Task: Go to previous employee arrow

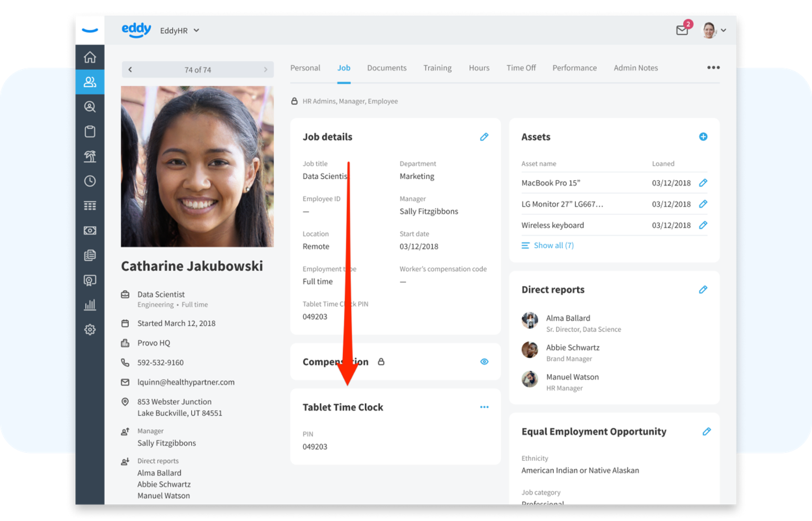Action: coord(130,69)
